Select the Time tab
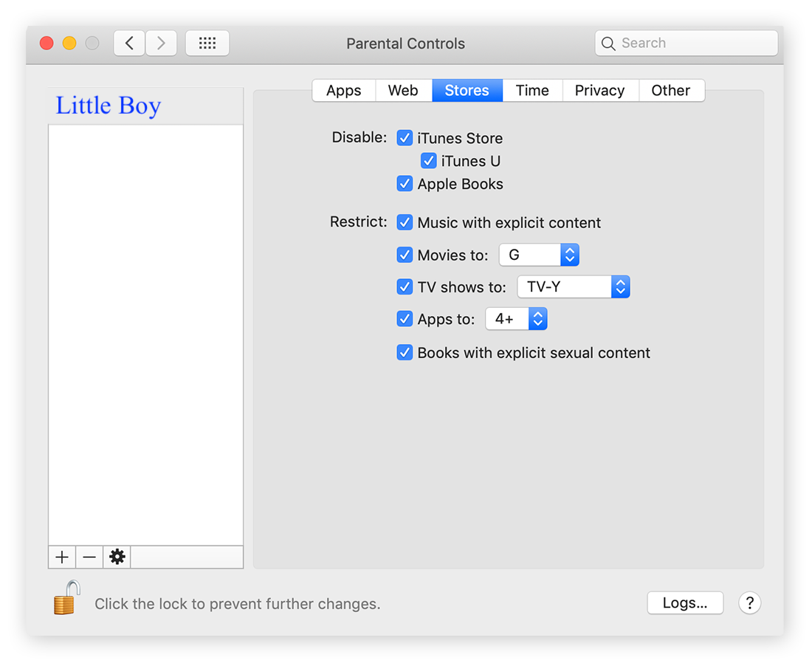 coord(532,91)
